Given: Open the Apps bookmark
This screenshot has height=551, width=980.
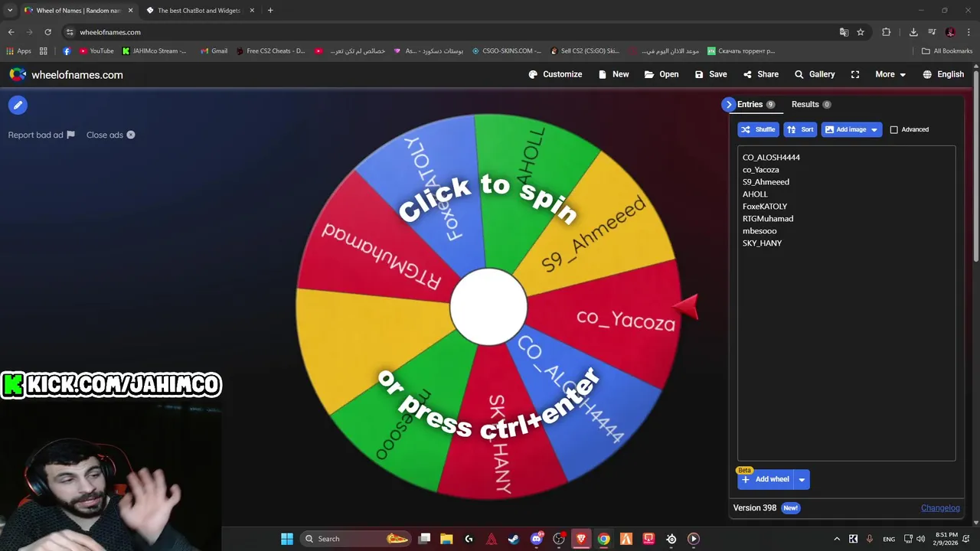Looking at the screenshot, I should (19, 51).
